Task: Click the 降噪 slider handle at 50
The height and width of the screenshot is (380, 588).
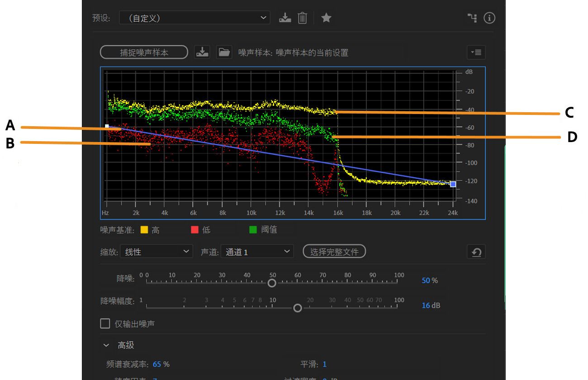Action: (272, 283)
